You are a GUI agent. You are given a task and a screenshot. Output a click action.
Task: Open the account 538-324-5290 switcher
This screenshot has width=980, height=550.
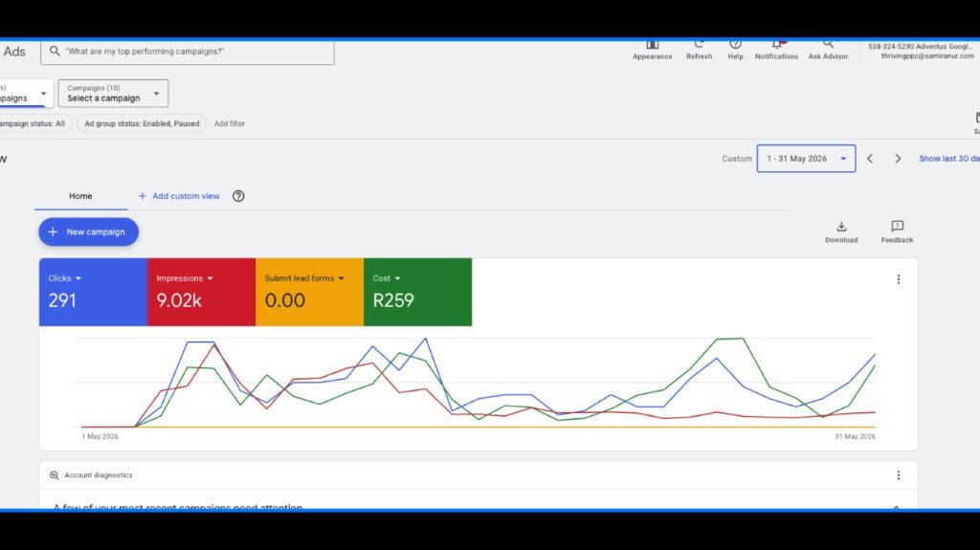tap(921, 52)
